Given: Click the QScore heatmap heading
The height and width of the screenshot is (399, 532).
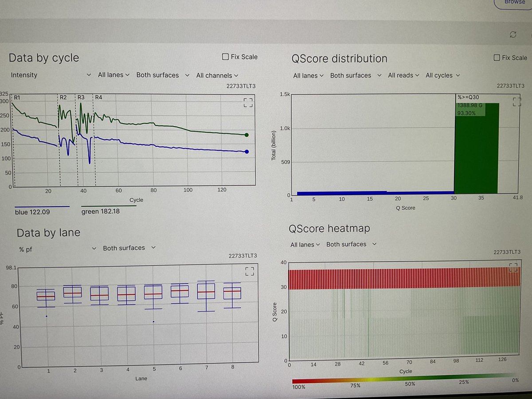Looking at the screenshot, I should coord(329,228).
